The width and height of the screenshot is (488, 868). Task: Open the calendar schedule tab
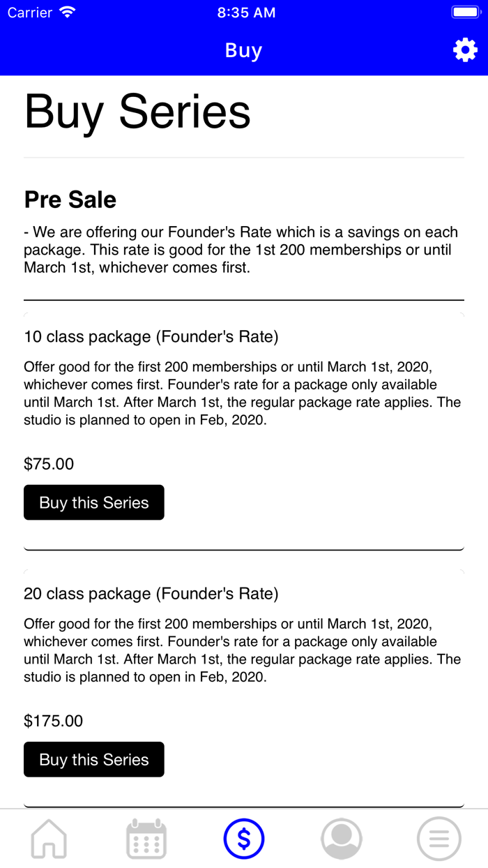tap(146, 838)
